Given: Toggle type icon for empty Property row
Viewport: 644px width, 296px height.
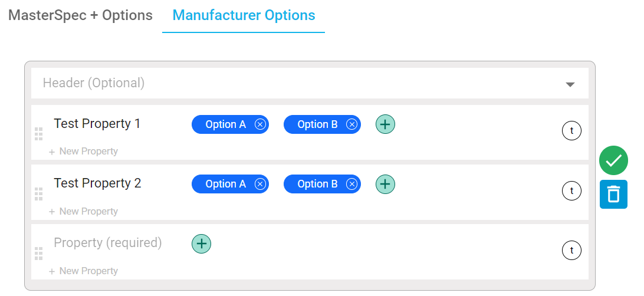Looking at the screenshot, I should click(x=571, y=250).
